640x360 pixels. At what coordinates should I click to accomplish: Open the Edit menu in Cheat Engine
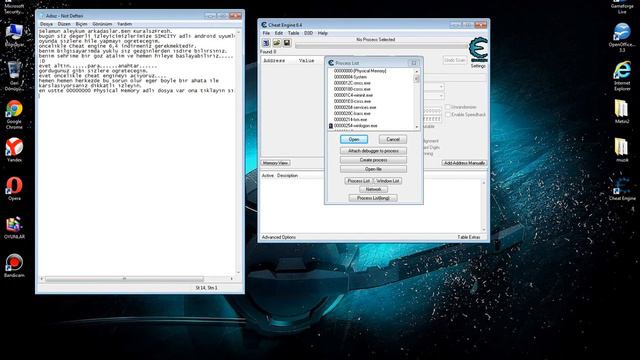279,33
